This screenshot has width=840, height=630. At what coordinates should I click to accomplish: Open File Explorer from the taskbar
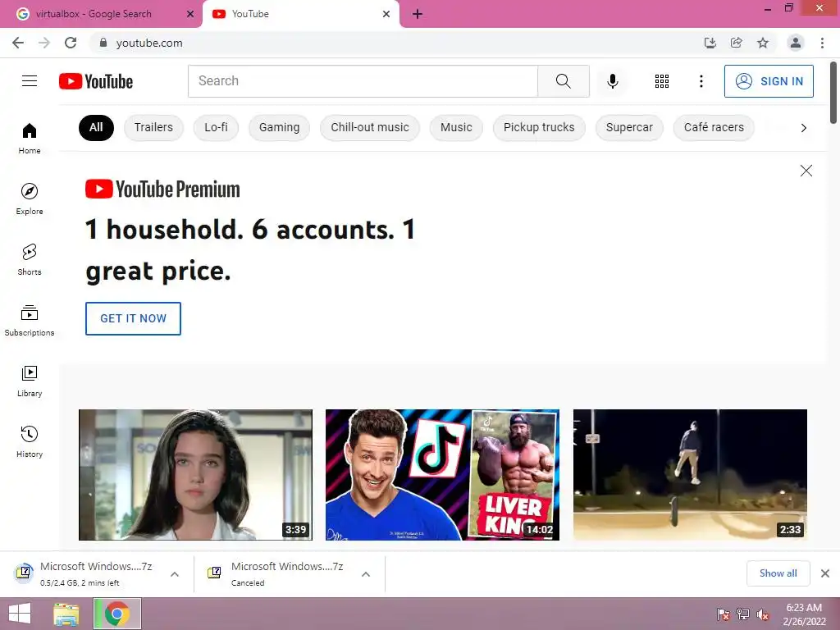click(x=66, y=614)
